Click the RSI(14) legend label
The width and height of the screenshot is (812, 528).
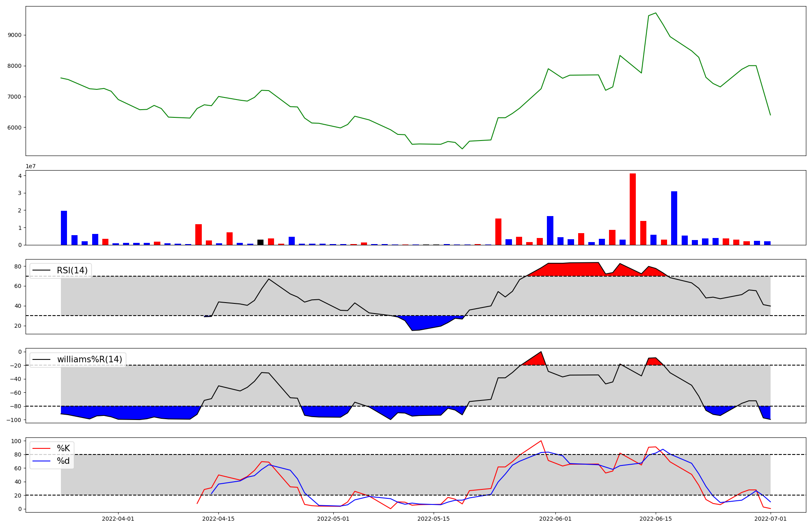[72, 270]
